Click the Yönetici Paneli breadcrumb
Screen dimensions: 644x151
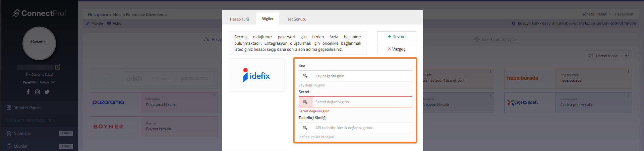point(594,14)
